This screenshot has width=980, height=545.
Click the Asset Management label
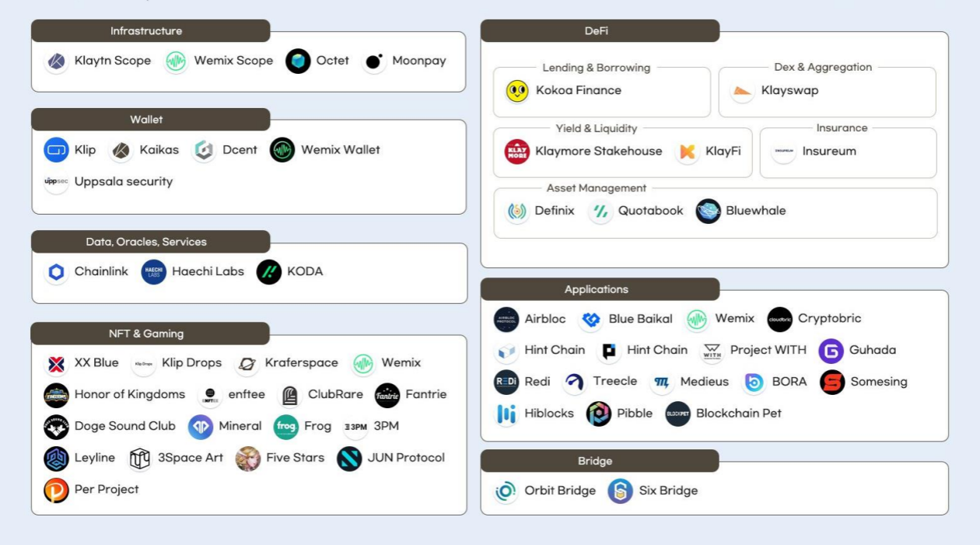click(x=597, y=188)
